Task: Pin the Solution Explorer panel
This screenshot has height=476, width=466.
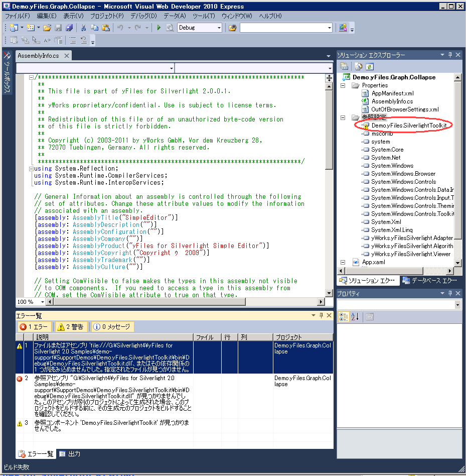Action: 450,55
